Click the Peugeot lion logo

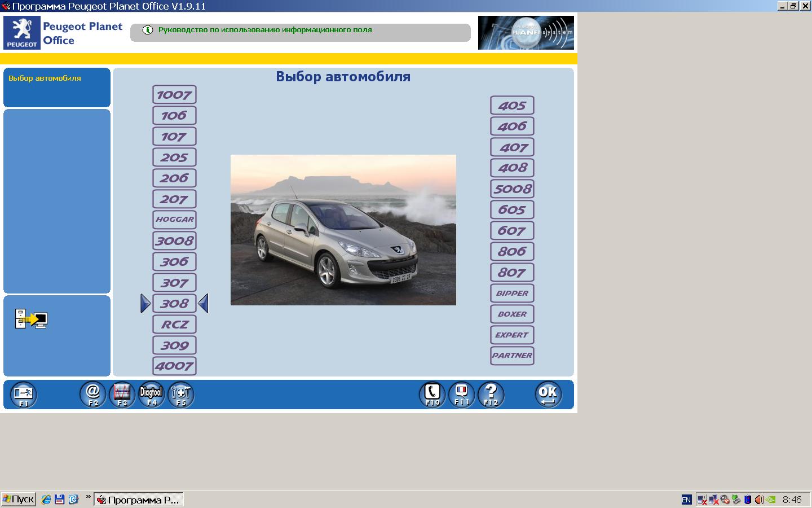(22, 33)
